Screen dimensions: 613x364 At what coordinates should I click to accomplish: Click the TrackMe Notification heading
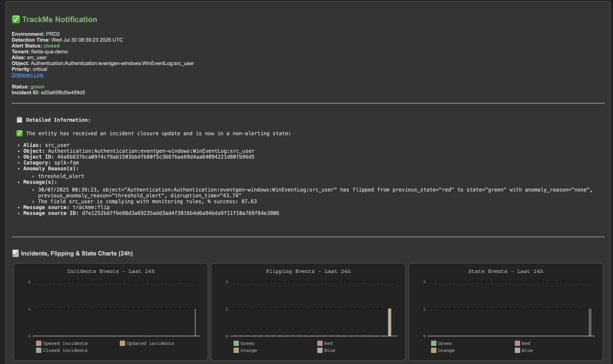pos(60,19)
